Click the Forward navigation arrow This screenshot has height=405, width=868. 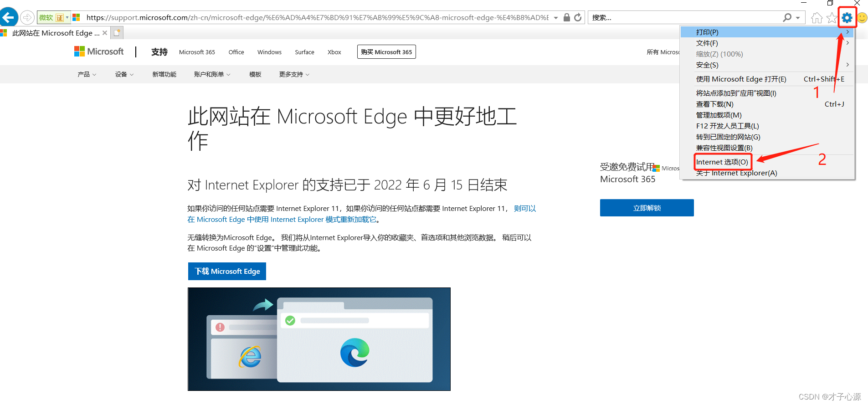(x=27, y=17)
